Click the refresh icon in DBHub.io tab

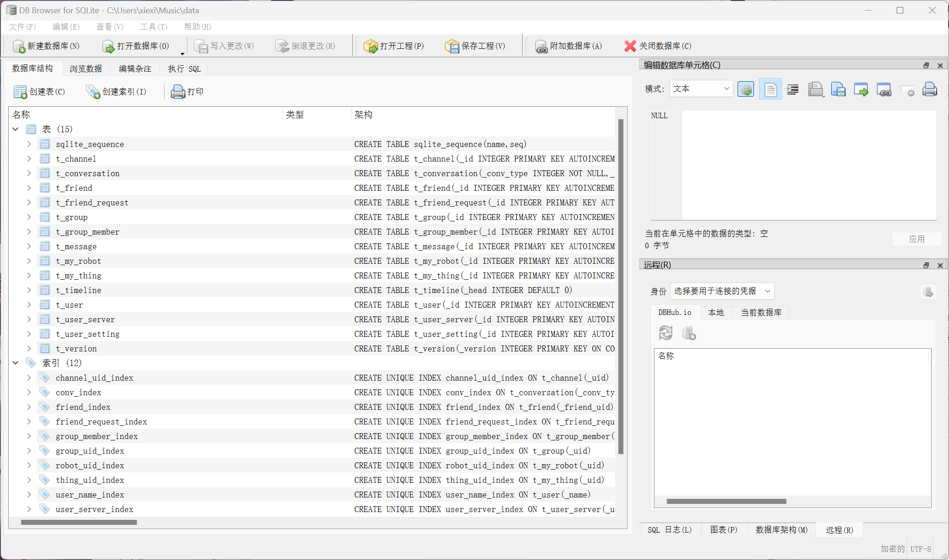coord(666,333)
